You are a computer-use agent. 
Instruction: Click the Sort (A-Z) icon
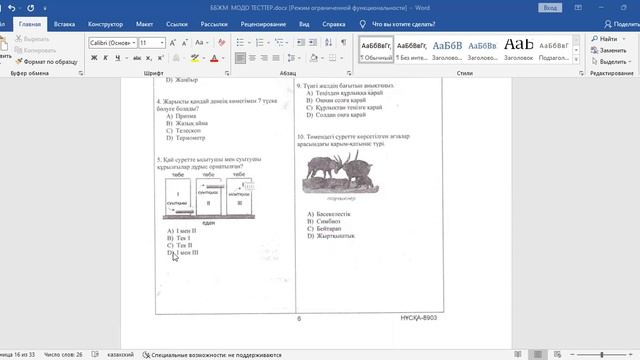click(329, 42)
